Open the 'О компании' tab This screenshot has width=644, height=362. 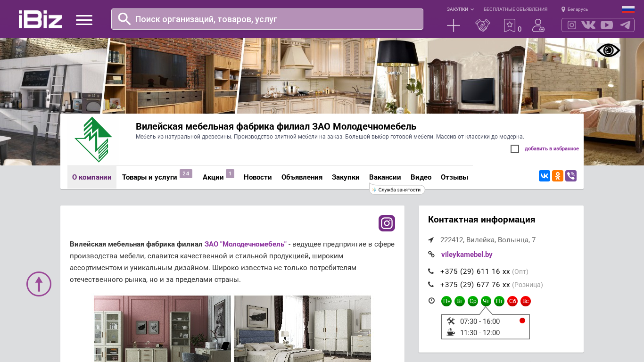click(92, 177)
